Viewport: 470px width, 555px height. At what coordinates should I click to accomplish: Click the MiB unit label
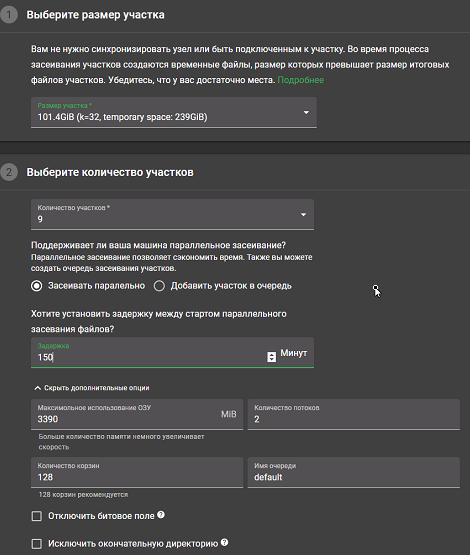[229, 414]
